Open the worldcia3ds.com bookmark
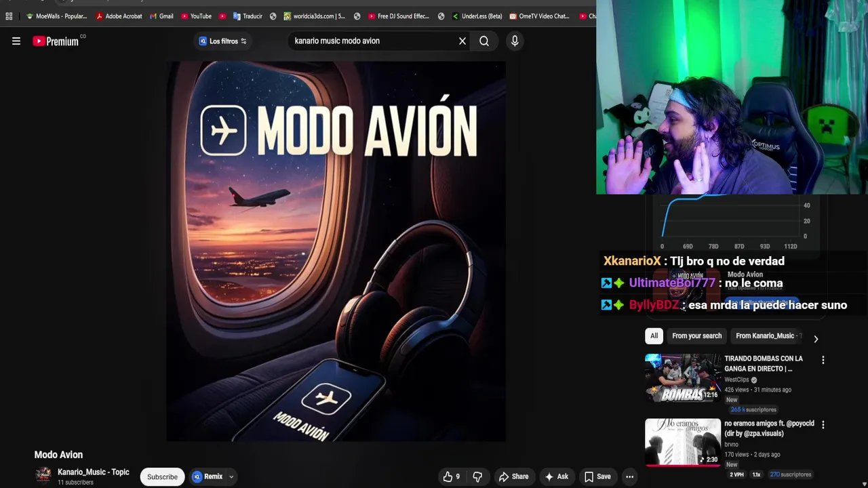Screen dimensions: 868x488 click(x=315, y=16)
